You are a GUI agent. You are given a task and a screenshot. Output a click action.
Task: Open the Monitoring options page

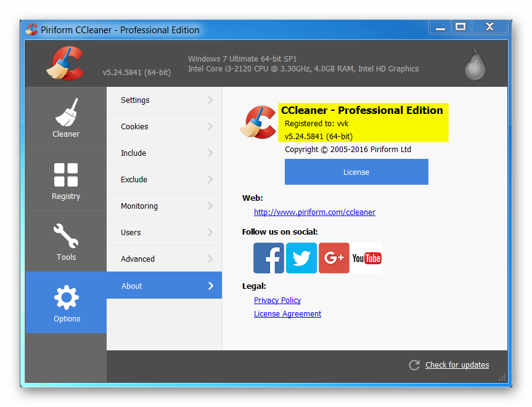pyautogui.click(x=164, y=206)
